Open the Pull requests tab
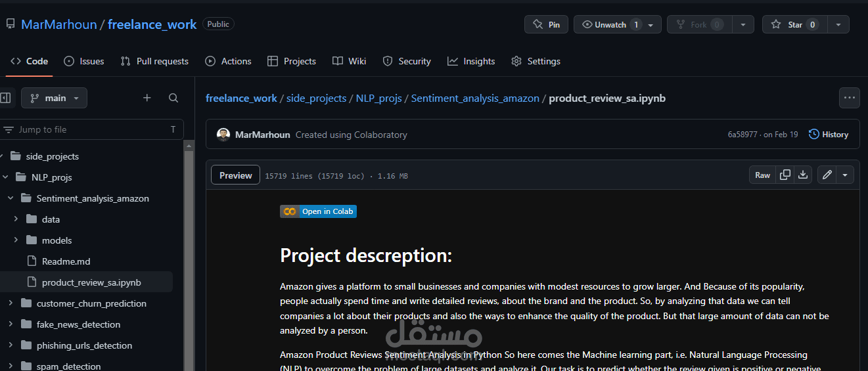The width and height of the screenshot is (868, 371). click(x=154, y=61)
